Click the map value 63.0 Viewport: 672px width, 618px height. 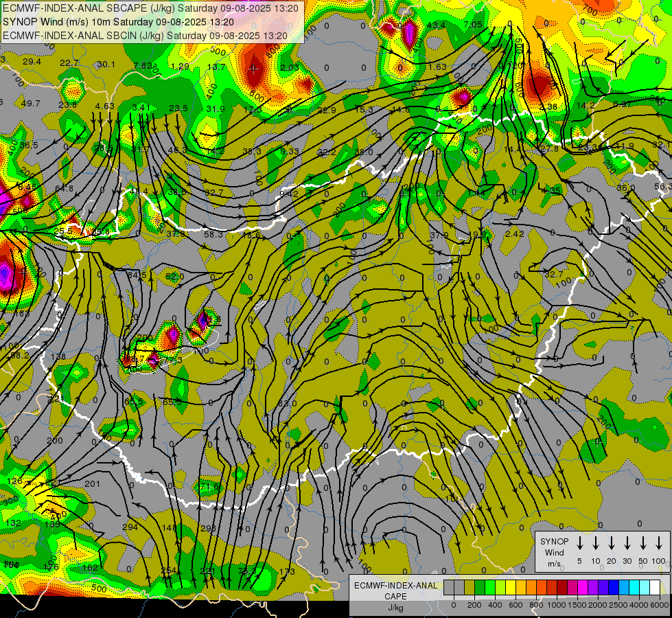click(x=287, y=403)
